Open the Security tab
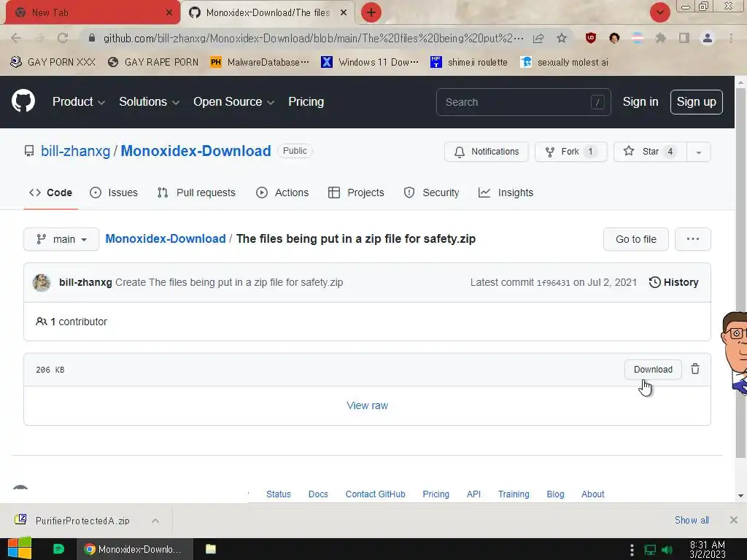The height and width of the screenshot is (560, 747). (432, 192)
